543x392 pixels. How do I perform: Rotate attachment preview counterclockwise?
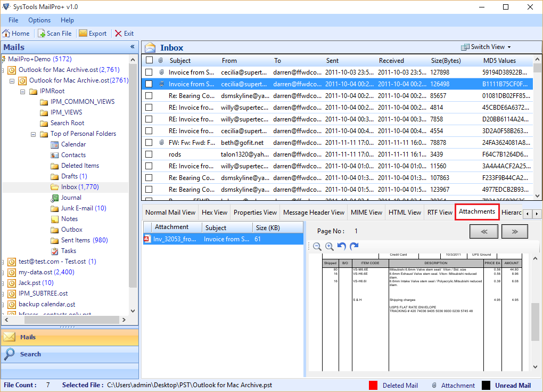pos(342,246)
